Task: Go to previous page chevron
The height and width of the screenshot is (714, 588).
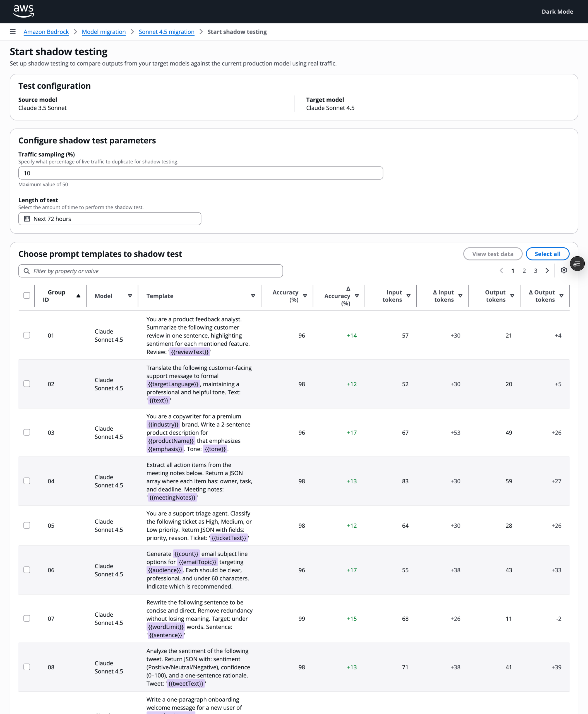Action: [x=501, y=271]
